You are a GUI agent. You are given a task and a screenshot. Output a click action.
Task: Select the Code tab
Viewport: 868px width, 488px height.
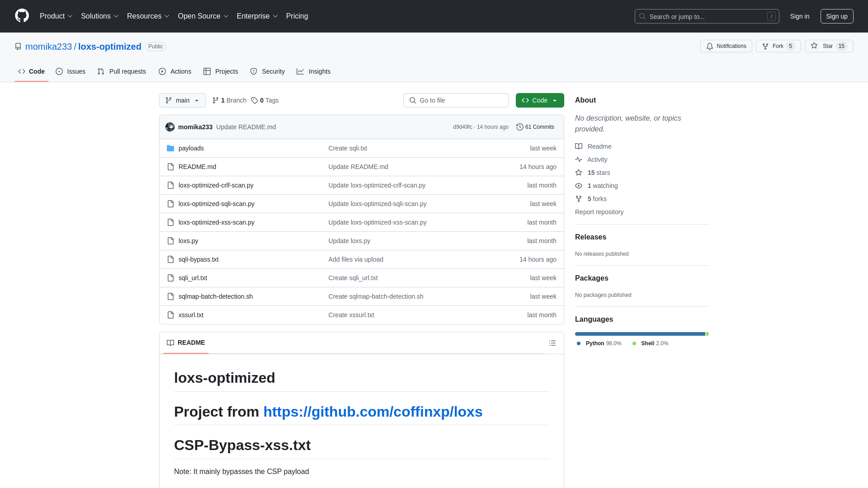pyautogui.click(x=32, y=71)
